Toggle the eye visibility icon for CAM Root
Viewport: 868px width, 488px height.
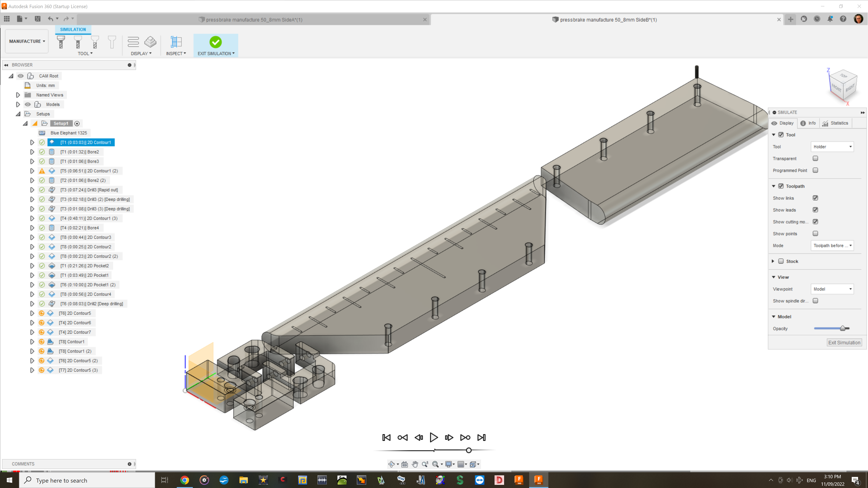click(21, 76)
